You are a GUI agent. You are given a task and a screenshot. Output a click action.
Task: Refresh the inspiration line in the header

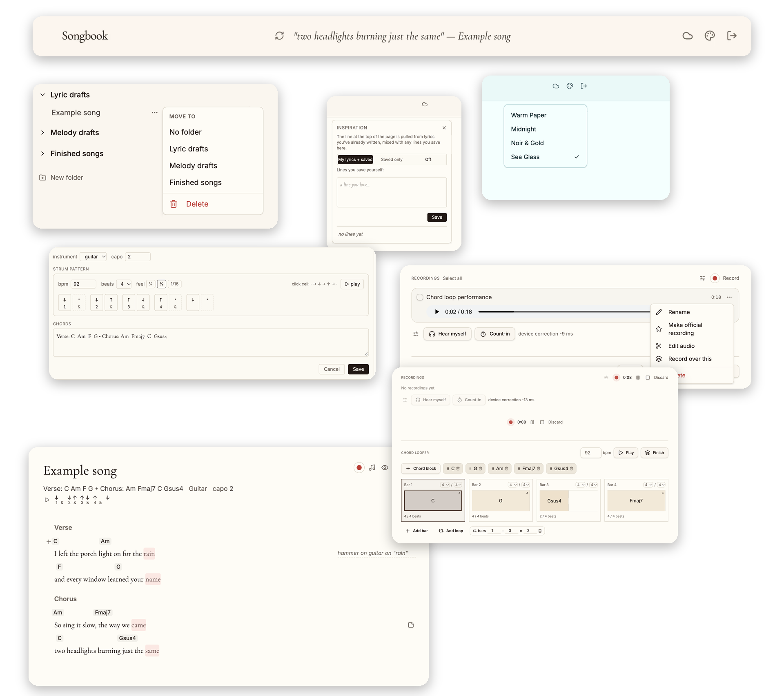279,36
